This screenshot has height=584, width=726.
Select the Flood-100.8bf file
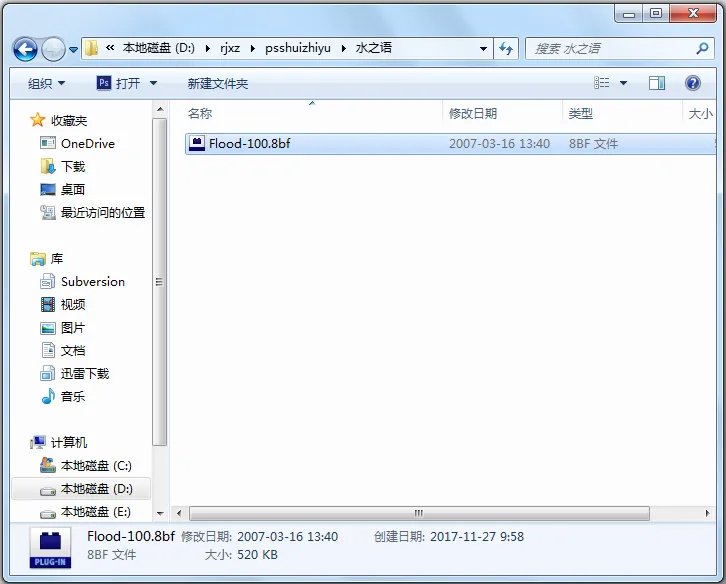[x=249, y=144]
